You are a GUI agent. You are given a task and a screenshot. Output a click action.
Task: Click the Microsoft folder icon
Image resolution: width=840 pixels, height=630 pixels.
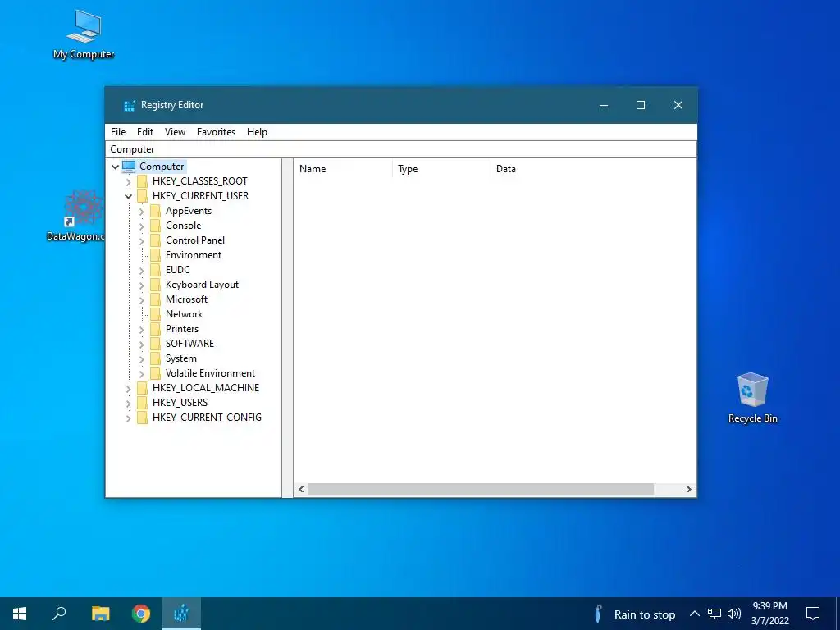[x=155, y=299]
